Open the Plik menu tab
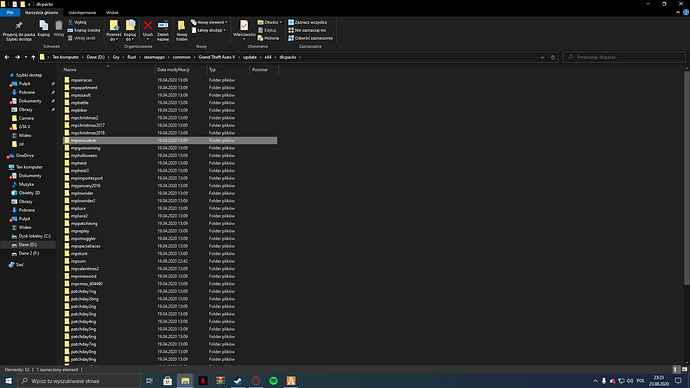 click(10, 12)
